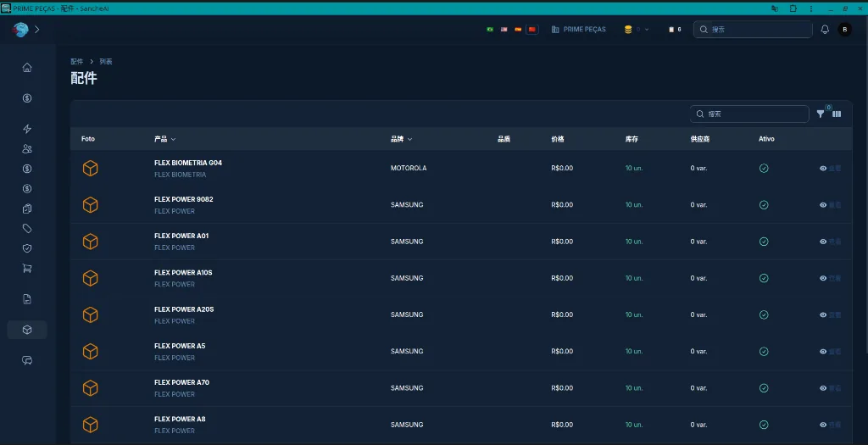Switch language with the Brazil flag
Image resolution: width=868 pixels, height=445 pixels.
(x=490, y=30)
